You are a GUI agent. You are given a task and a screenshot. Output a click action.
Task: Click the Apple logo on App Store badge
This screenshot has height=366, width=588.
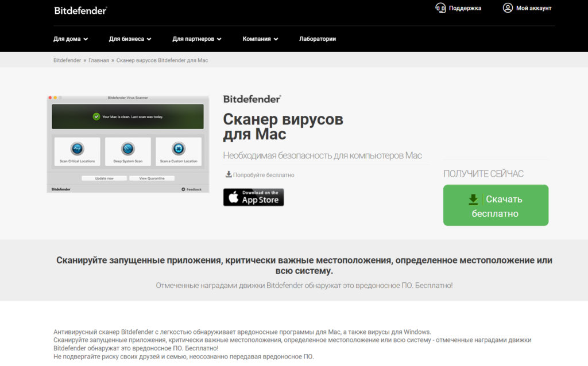pyautogui.click(x=233, y=197)
